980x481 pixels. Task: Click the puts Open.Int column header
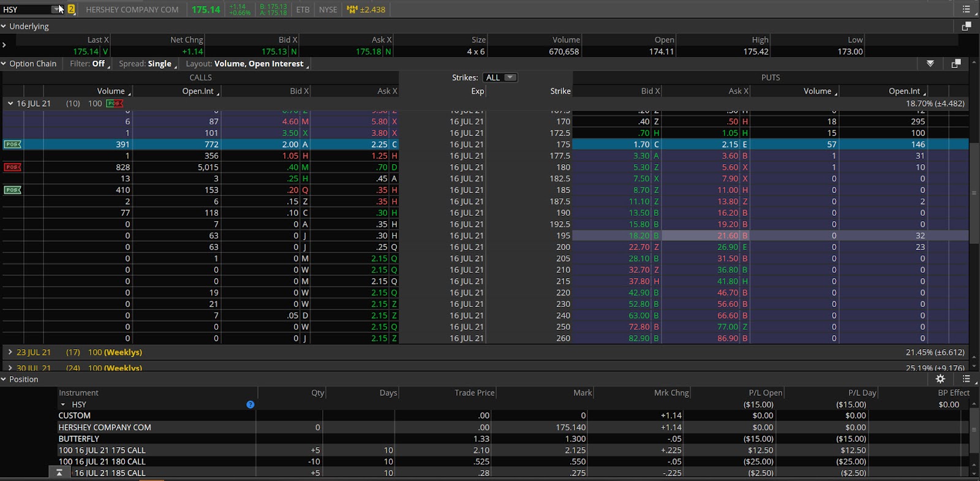pos(908,91)
